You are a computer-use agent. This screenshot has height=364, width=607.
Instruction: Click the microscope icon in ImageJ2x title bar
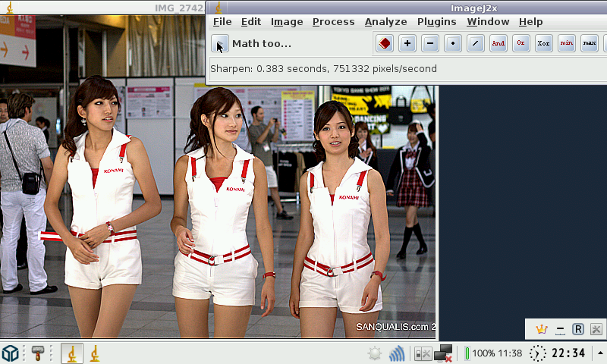219,8
